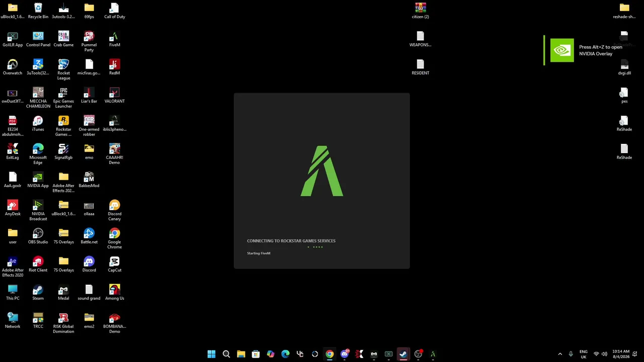Open the Control Panel desktop icon

coord(38,39)
